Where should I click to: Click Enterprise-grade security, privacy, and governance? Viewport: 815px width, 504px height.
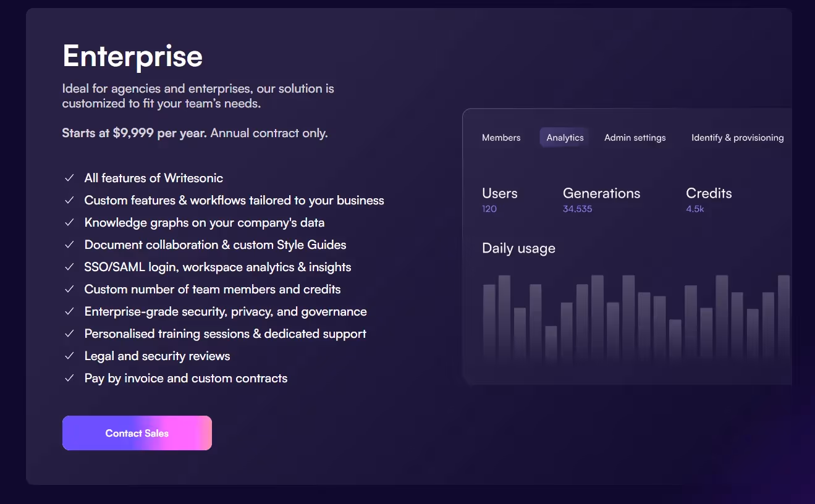(226, 311)
